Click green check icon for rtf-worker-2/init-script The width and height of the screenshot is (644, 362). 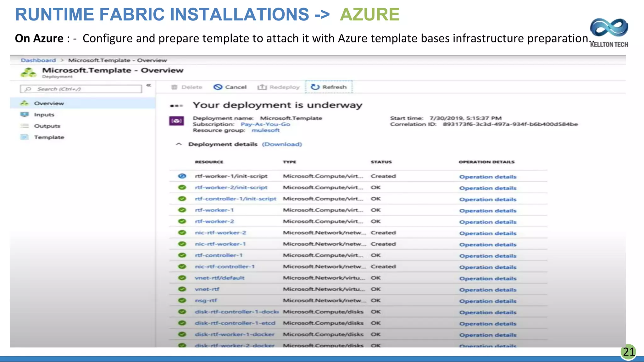(182, 187)
